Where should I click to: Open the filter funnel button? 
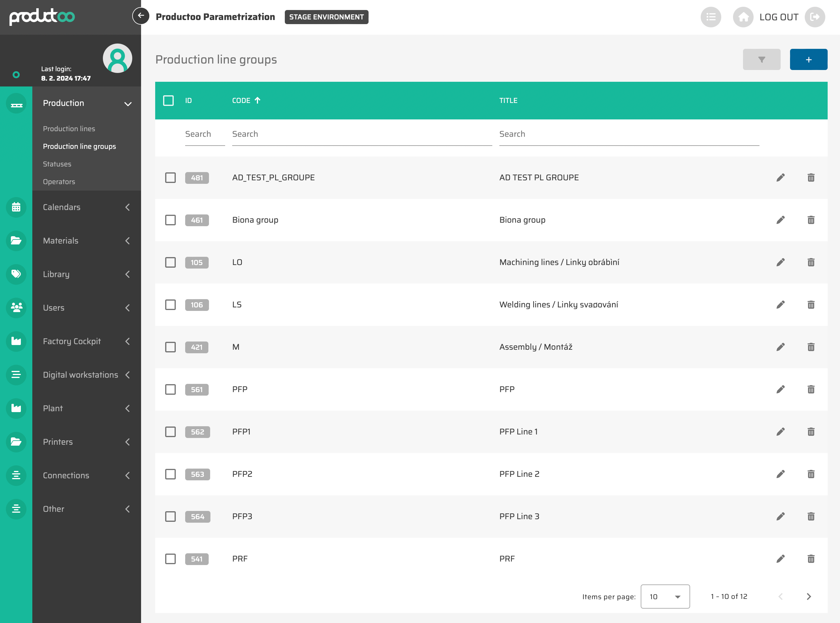pos(761,60)
